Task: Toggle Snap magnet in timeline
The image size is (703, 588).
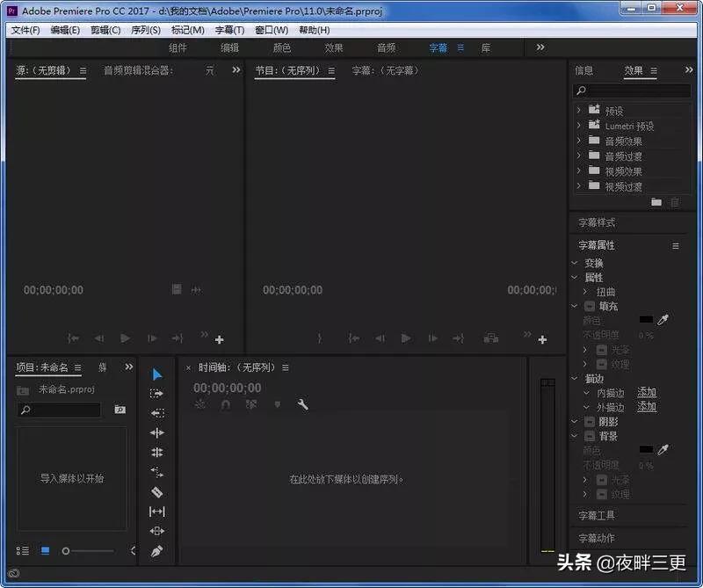Action: tap(226, 404)
